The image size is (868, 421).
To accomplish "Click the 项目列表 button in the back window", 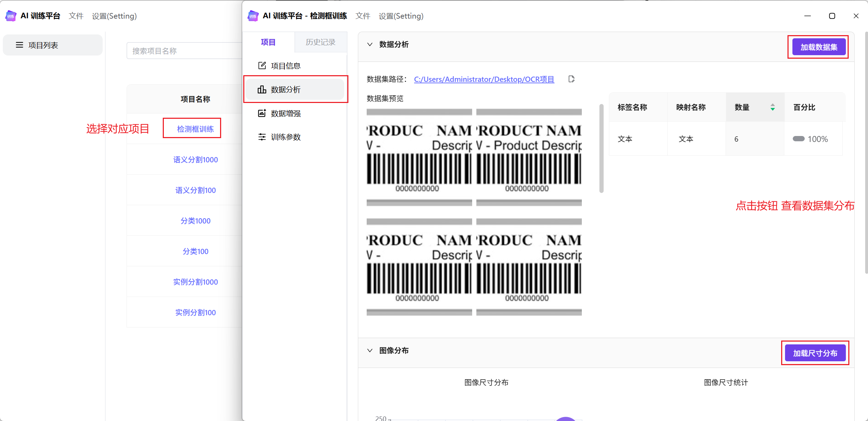I will pos(53,45).
